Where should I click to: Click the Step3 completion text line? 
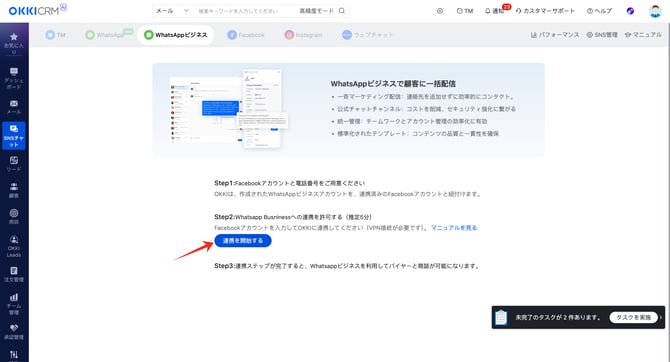347,266
